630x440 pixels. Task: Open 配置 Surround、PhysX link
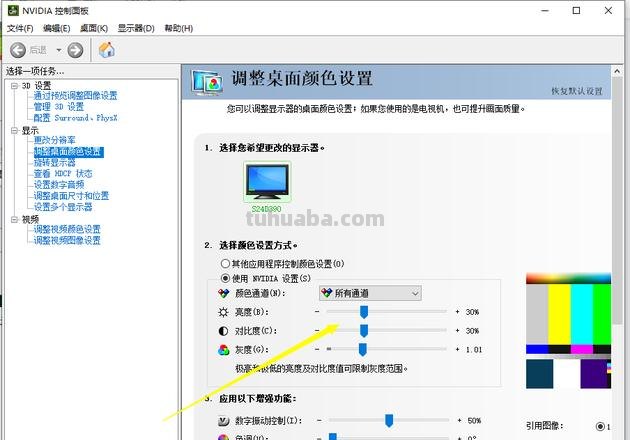[x=76, y=118]
